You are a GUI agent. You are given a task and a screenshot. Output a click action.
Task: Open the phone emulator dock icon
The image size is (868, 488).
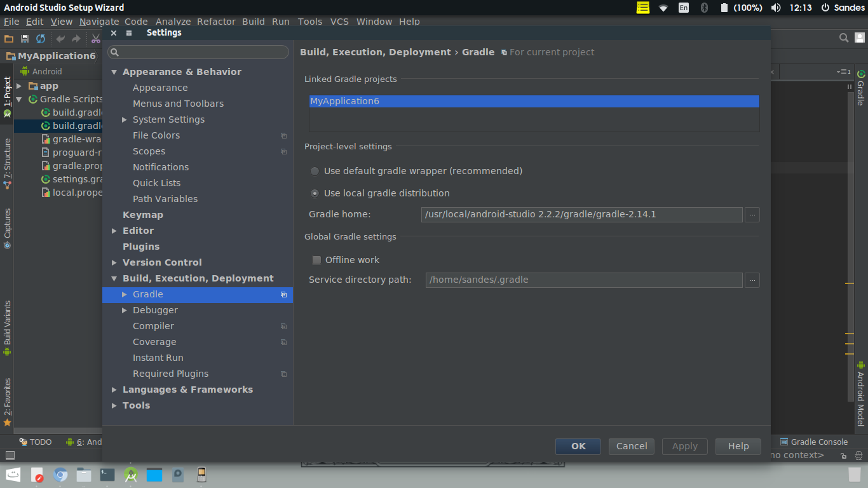coord(201,474)
